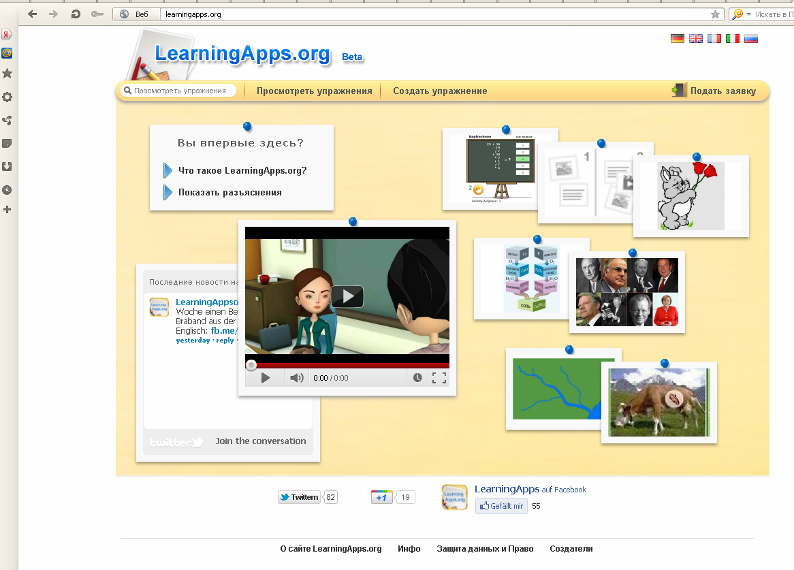Click the LearningApps twitter account name
This screenshot has width=794, height=570.
pos(206,302)
